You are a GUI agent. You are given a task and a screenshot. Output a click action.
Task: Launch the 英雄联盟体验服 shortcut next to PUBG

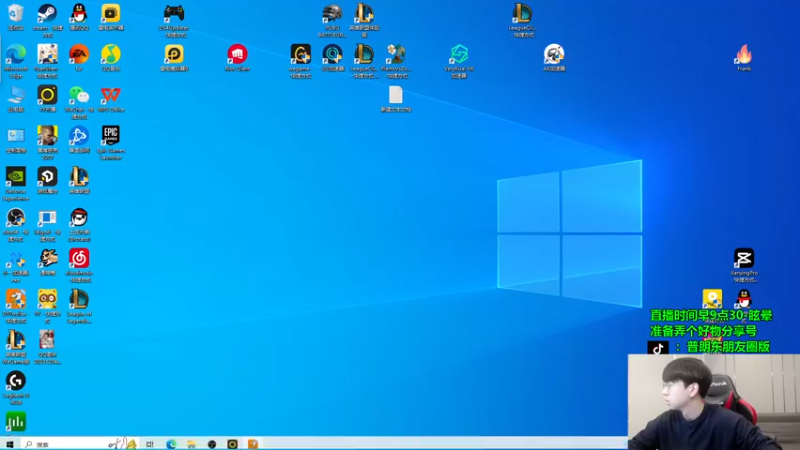coord(364,13)
